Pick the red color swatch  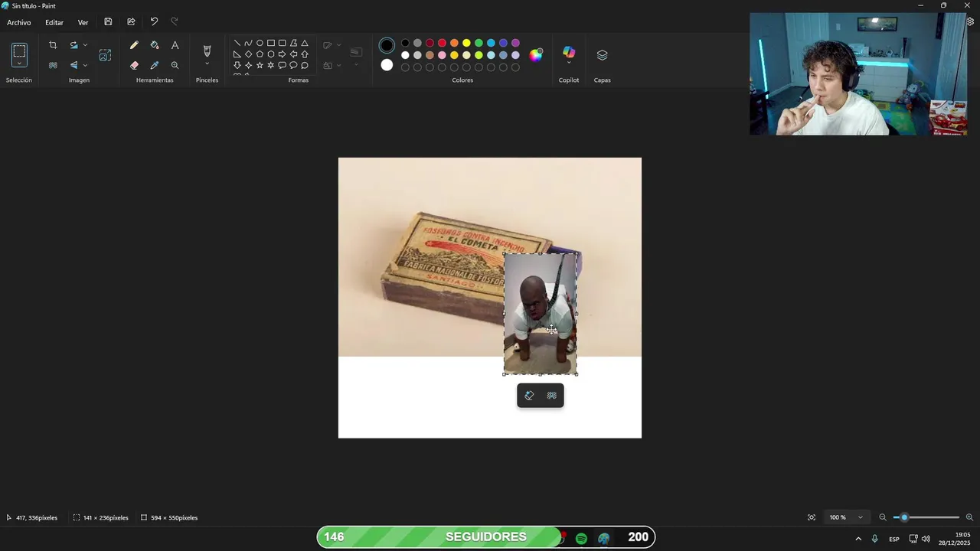(442, 43)
